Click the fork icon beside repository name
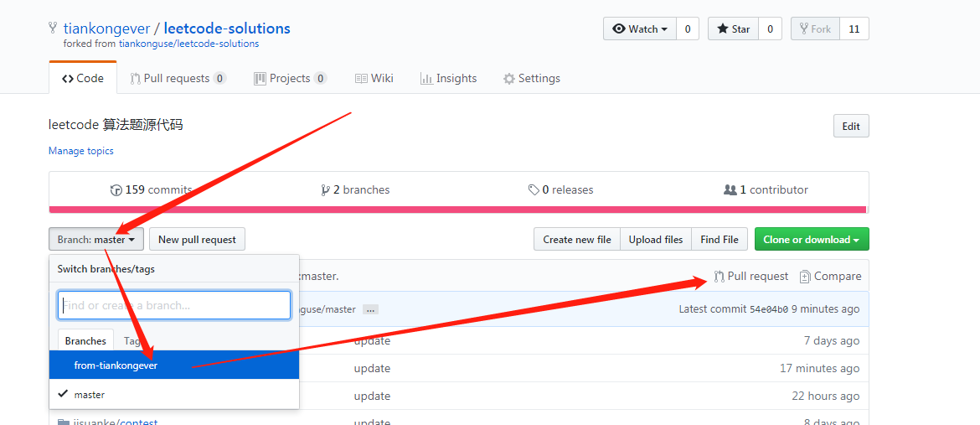 click(54, 29)
